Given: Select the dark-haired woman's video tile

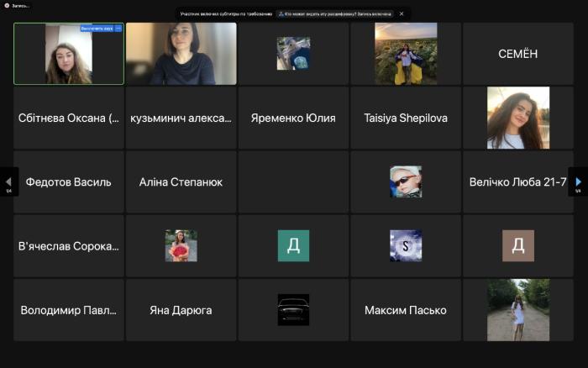Looking at the screenshot, I should coord(181,54).
